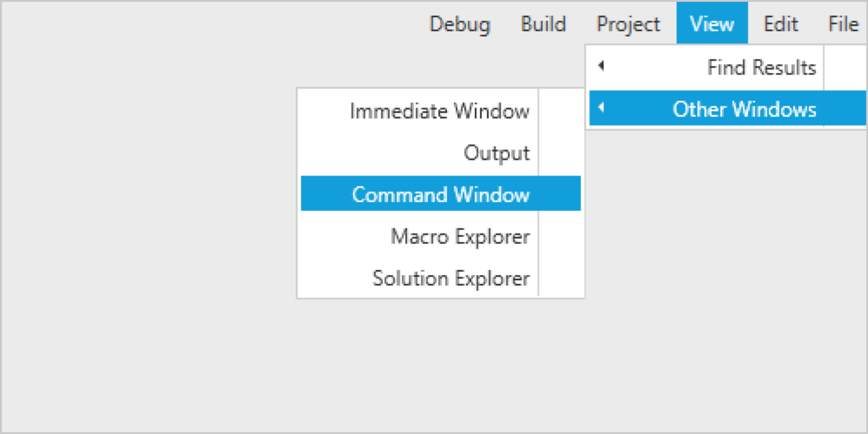
Task: Click the icon slot beside Command Window
Action: click(560, 194)
